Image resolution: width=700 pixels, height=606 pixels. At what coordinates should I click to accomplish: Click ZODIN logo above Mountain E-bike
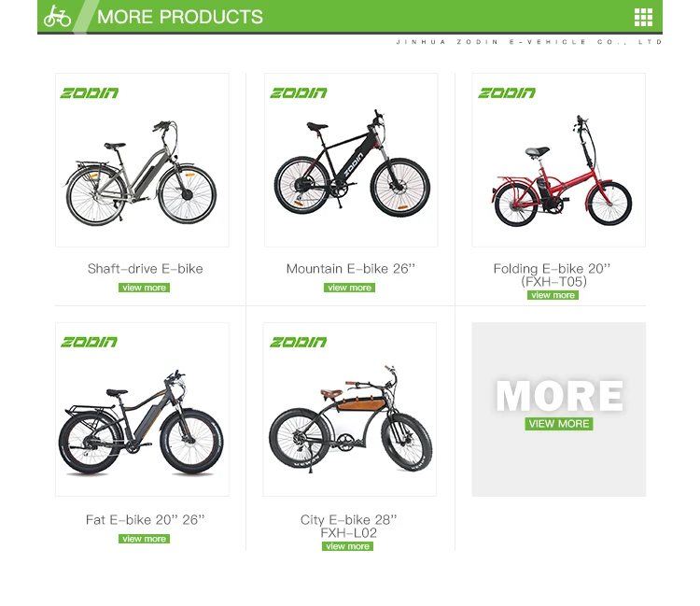(299, 92)
